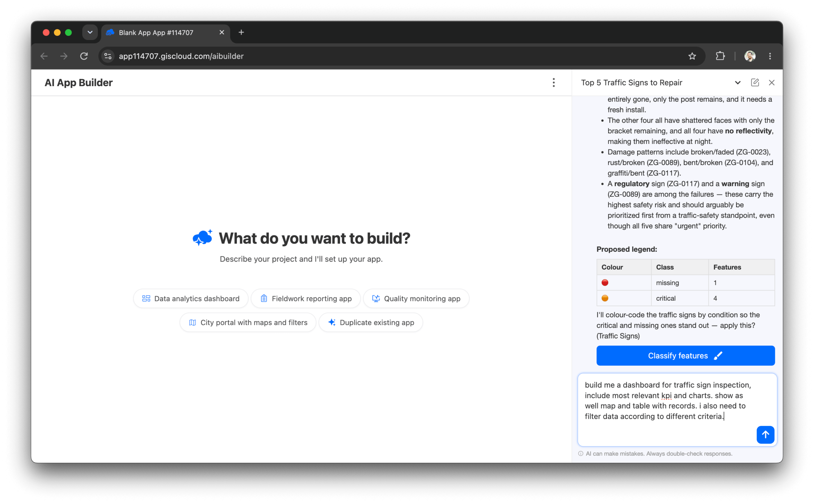Viewport: 814px width, 504px height.
Task: Open the browser extensions puzzle icon
Action: (x=720, y=56)
